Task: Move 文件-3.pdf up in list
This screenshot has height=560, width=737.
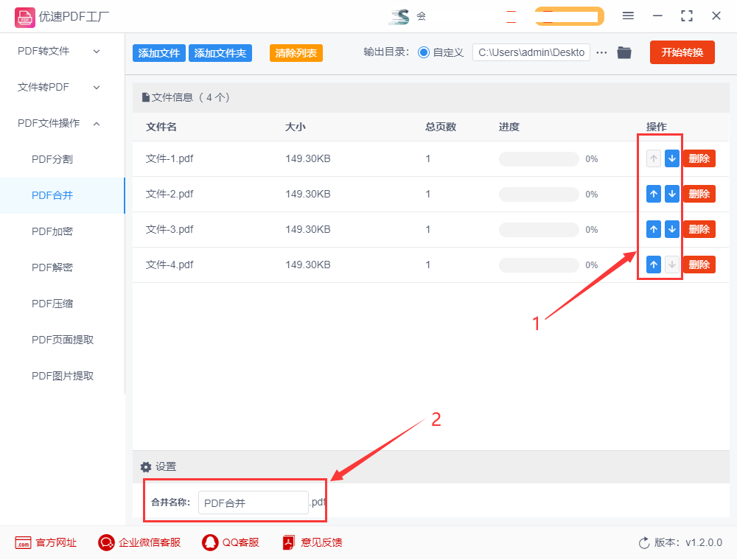Action: [x=653, y=229]
